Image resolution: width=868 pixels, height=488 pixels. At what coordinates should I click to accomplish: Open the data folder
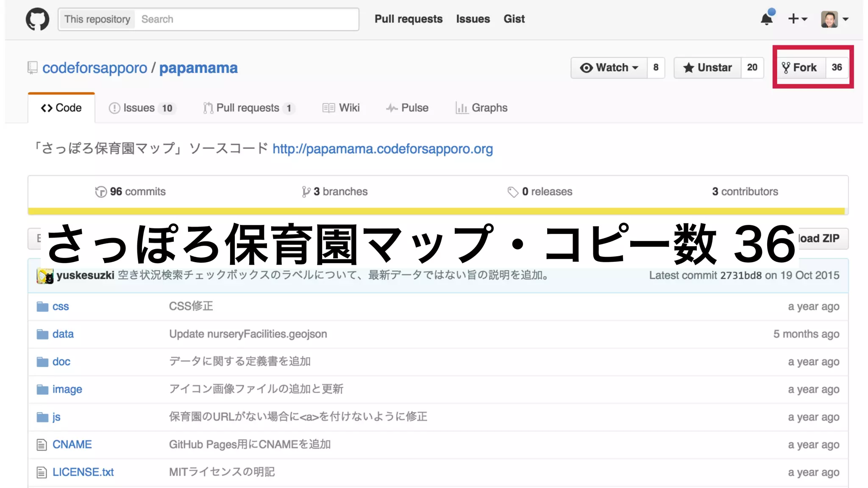tap(63, 334)
